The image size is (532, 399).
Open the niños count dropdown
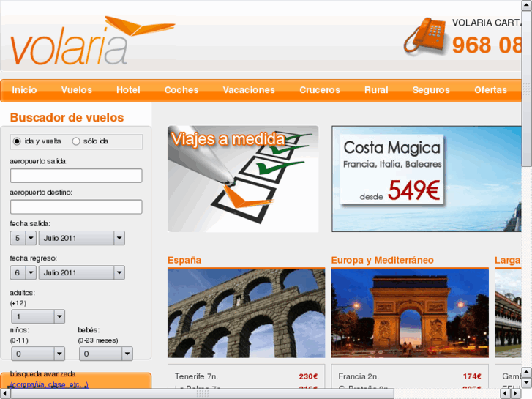[x=38, y=354]
